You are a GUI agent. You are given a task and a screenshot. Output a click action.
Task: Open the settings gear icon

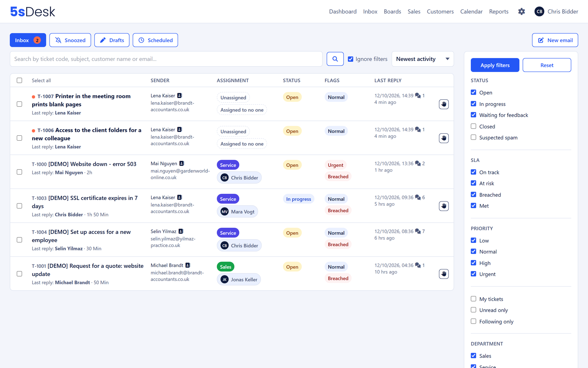[x=521, y=11]
